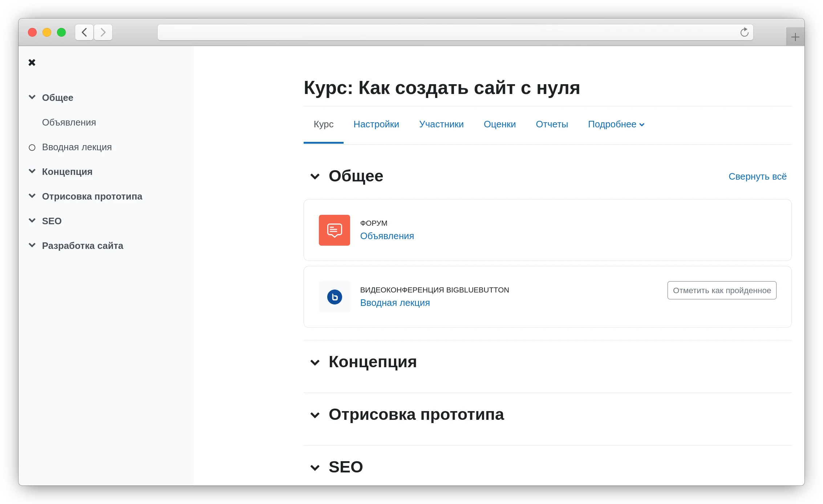Open a new tab with the plus icon

(x=795, y=36)
